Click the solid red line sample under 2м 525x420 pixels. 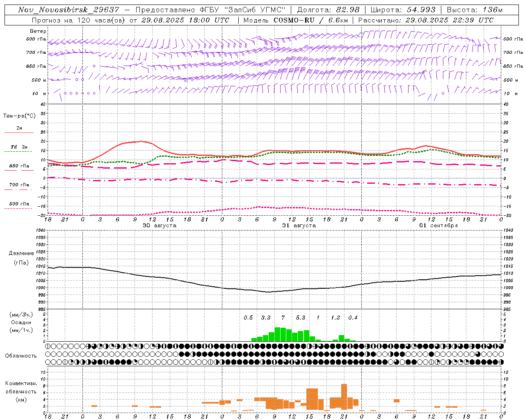coord(19,133)
